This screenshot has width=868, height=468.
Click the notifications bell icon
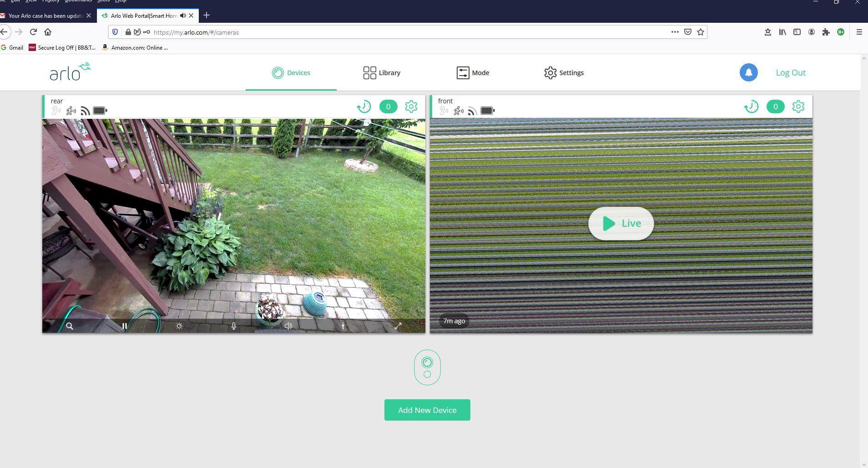click(748, 72)
